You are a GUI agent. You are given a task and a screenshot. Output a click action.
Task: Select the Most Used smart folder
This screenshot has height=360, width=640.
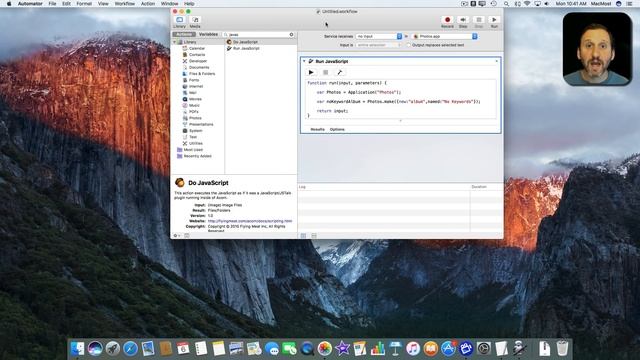pos(193,149)
